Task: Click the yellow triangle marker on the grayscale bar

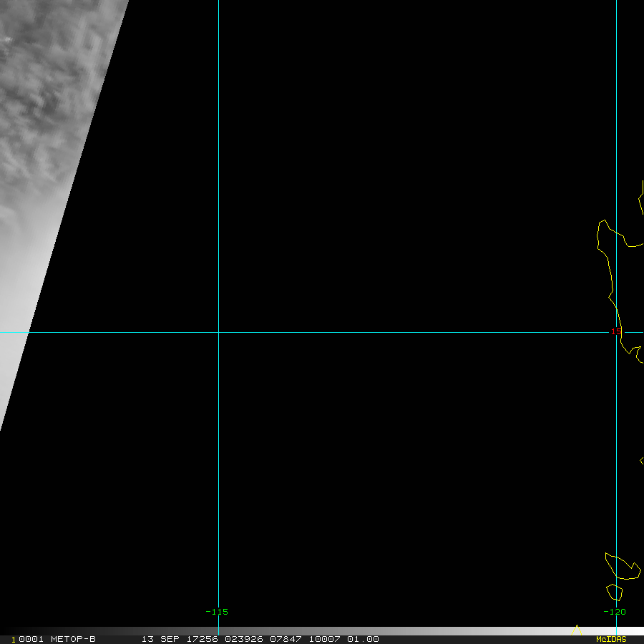Action: (577, 630)
